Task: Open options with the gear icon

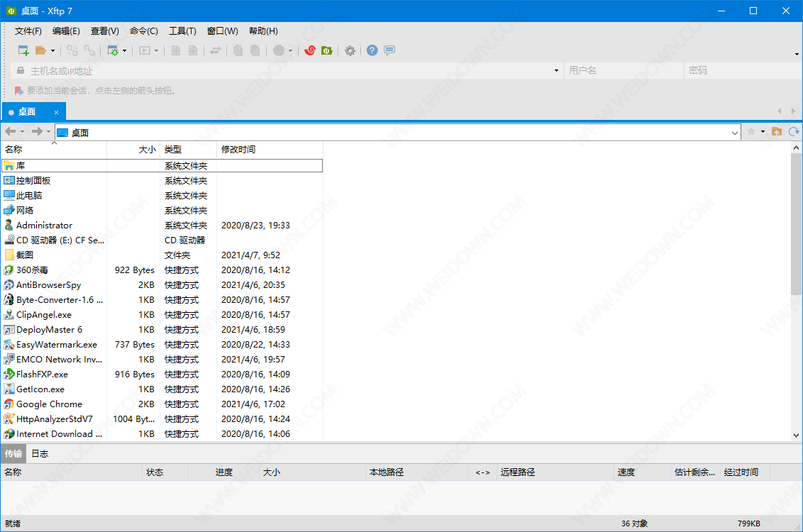Action: click(350, 50)
